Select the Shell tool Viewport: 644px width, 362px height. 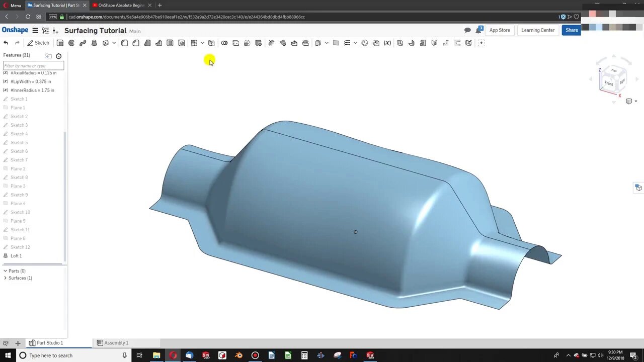pos(170,43)
